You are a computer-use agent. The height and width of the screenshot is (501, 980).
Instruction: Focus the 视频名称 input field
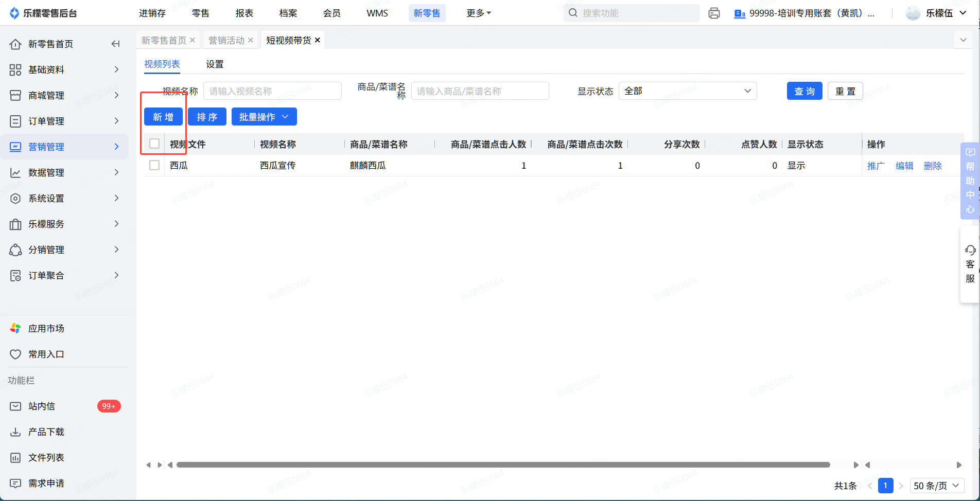(x=272, y=91)
